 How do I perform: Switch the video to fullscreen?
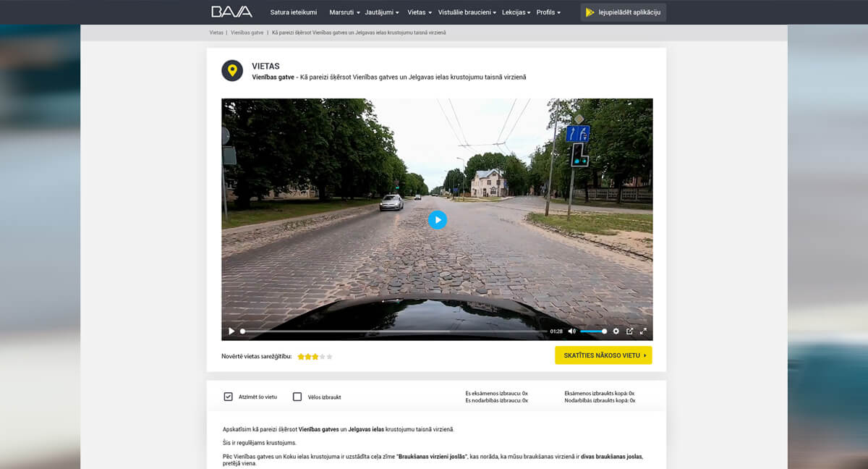[x=644, y=331]
